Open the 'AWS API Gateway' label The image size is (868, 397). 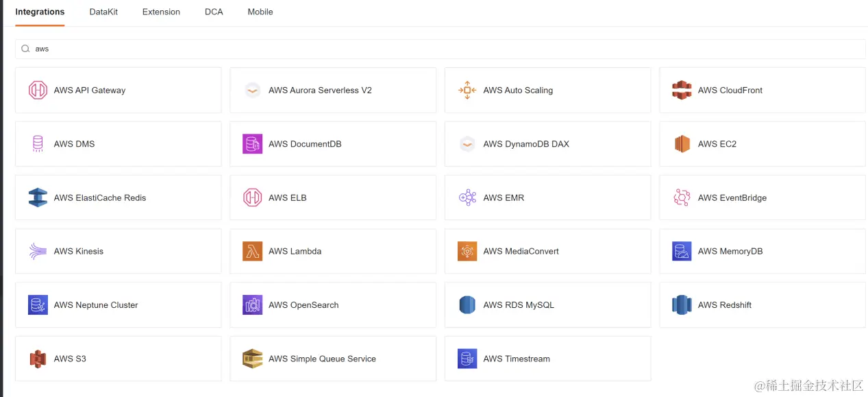[90, 91]
